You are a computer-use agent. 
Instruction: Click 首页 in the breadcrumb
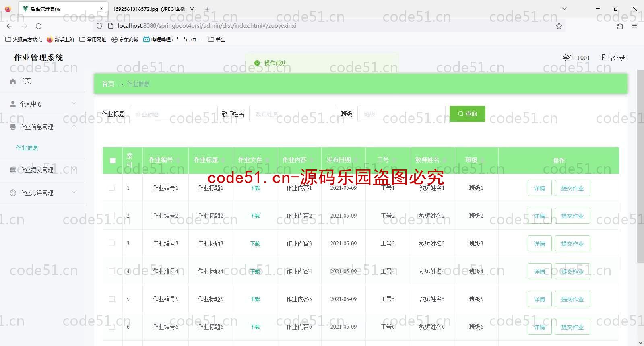coord(108,84)
